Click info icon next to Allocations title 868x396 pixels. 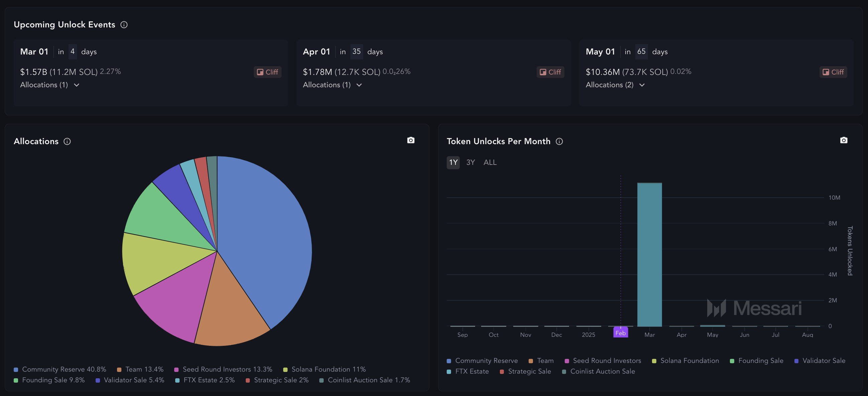pyautogui.click(x=67, y=141)
